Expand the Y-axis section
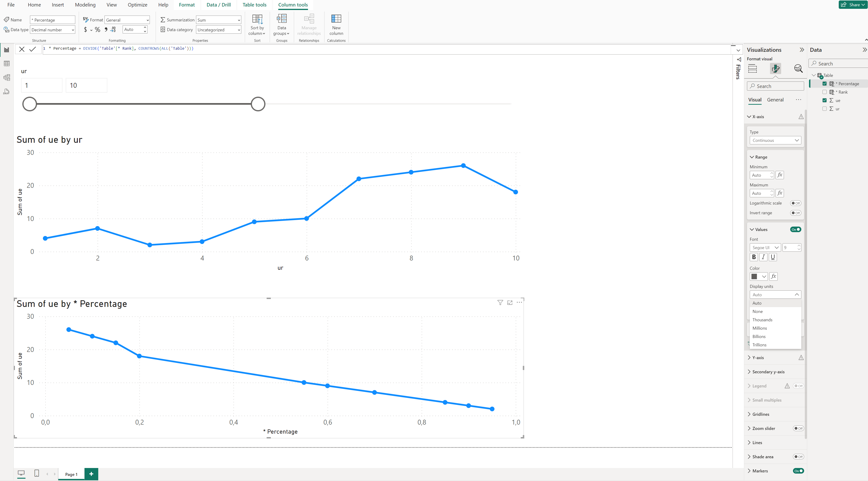The height and width of the screenshot is (481, 868). click(758, 358)
